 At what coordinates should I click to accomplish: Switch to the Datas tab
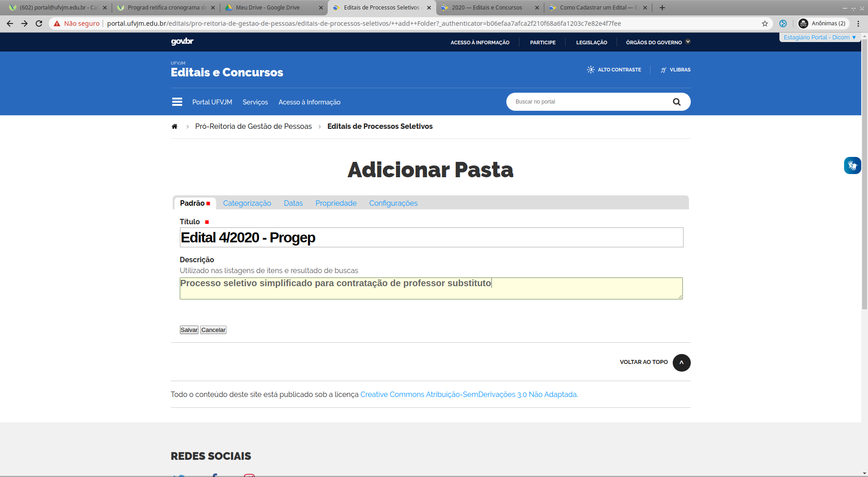coord(293,203)
